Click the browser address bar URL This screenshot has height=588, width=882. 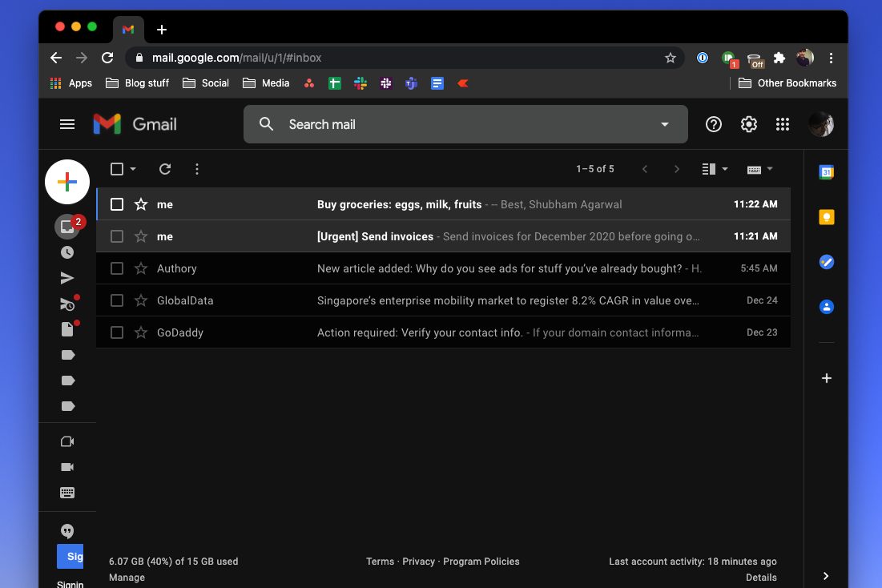236,58
